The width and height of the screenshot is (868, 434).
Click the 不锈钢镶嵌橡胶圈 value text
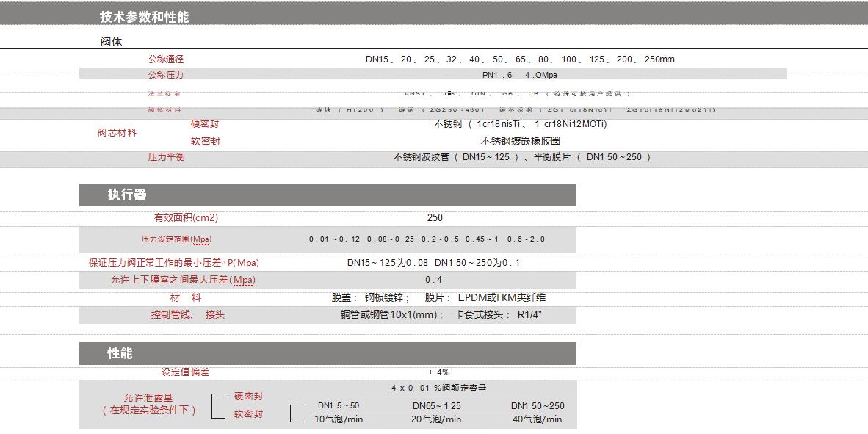520,141
